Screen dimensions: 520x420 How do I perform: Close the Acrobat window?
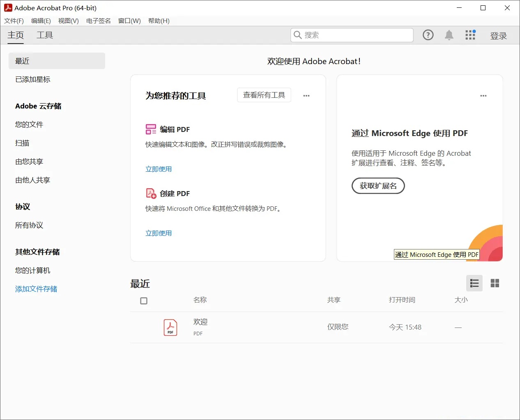click(507, 8)
